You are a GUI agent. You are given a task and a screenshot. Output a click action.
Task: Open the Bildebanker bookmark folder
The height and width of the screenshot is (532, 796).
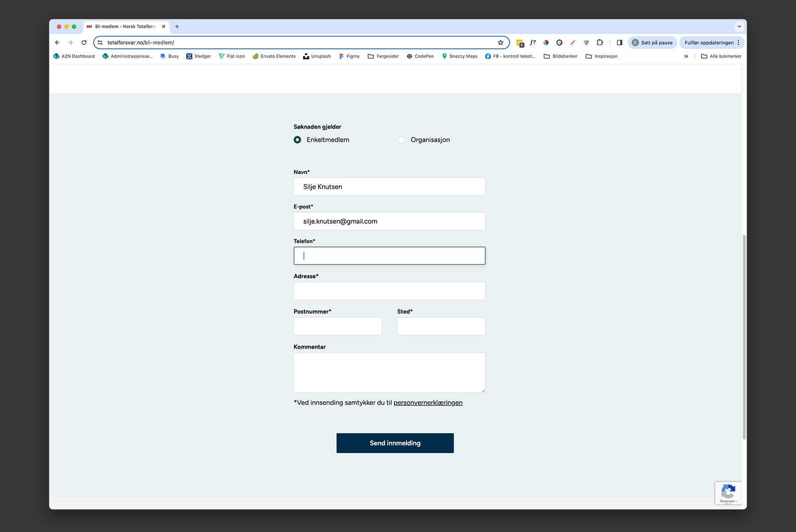click(x=561, y=56)
